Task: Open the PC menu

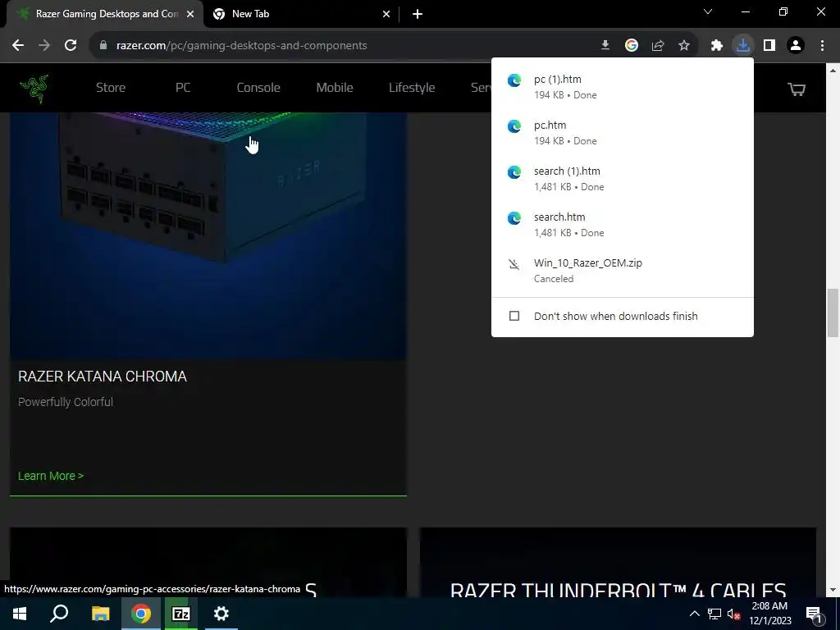Action: pos(183,87)
